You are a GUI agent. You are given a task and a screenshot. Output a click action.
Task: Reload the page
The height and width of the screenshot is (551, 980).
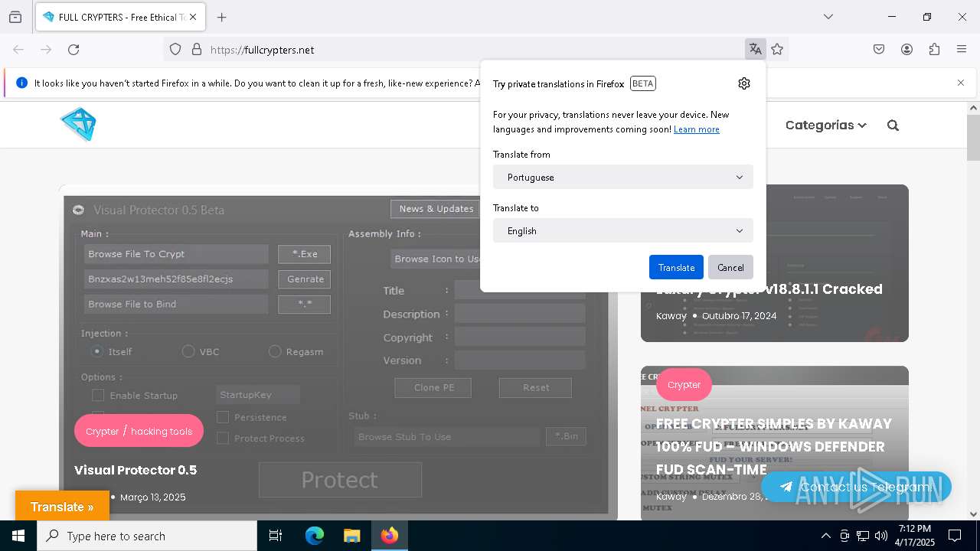pos(73,49)
